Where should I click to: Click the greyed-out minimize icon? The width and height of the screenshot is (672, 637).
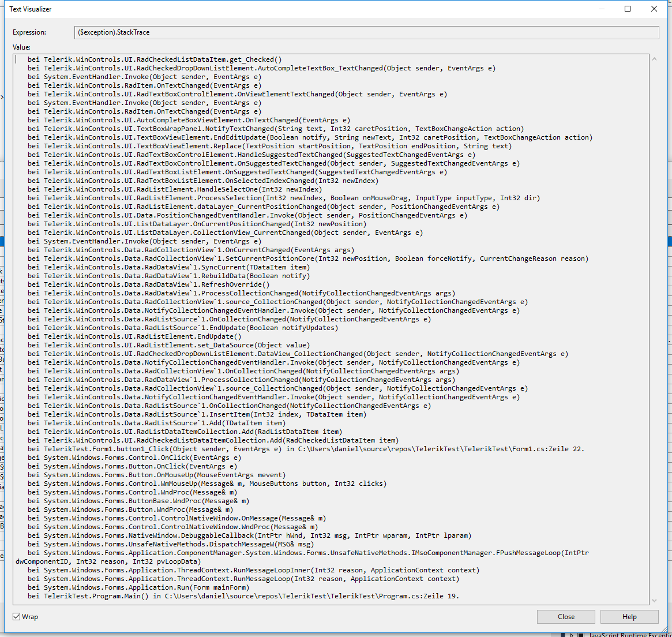point(601,9)
